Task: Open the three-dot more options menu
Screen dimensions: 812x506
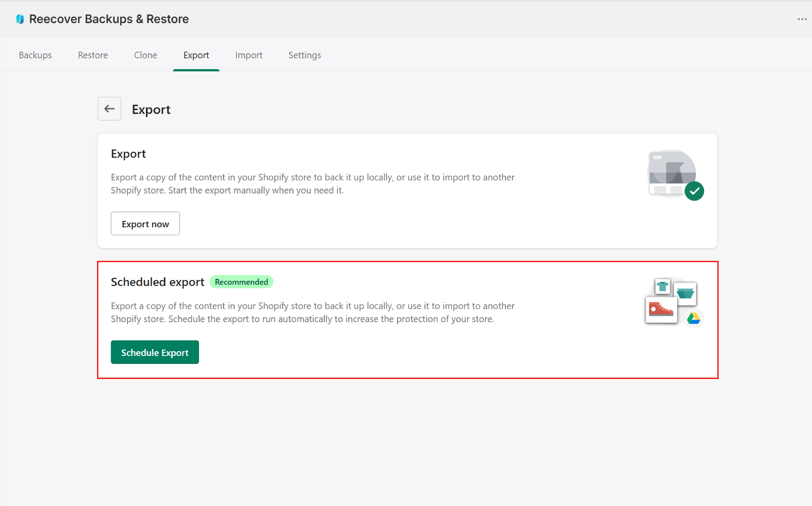Action: point(802,19)
